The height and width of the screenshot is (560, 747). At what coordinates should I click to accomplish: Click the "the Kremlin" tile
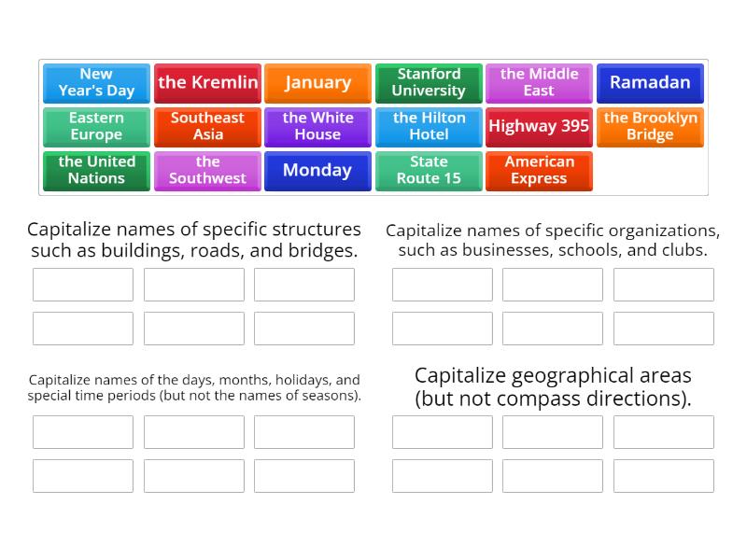click(207, 83)
